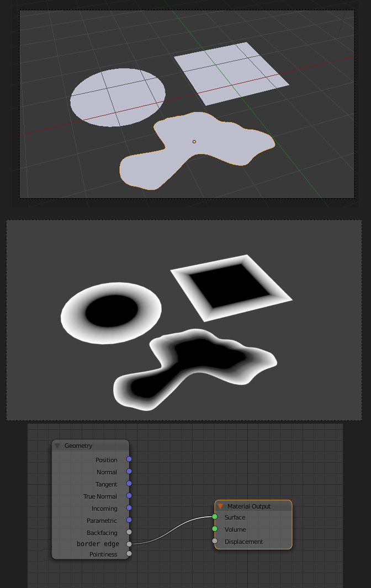Click the Position output socket
Image resolution: width=371 pixels, height=588 pixels.
pos(129,459)
